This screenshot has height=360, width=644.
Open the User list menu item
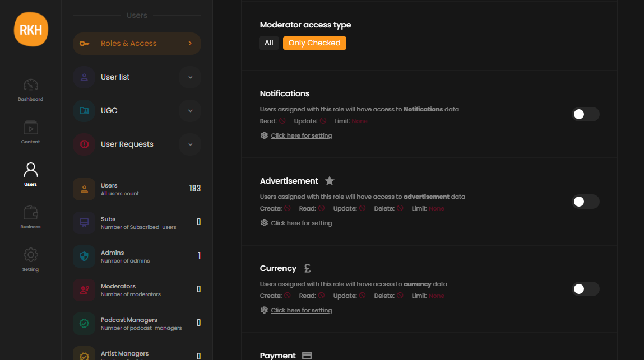pyautogui.click(x=137, y=77)
